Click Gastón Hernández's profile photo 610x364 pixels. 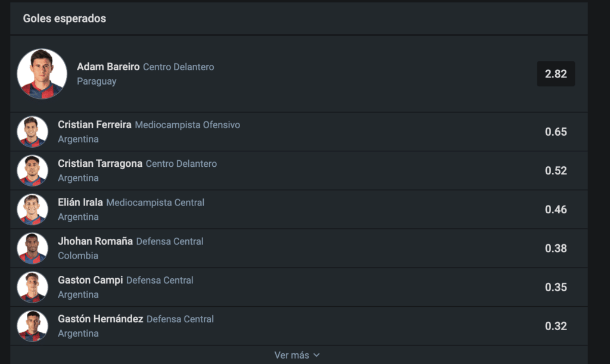point(32,326)
